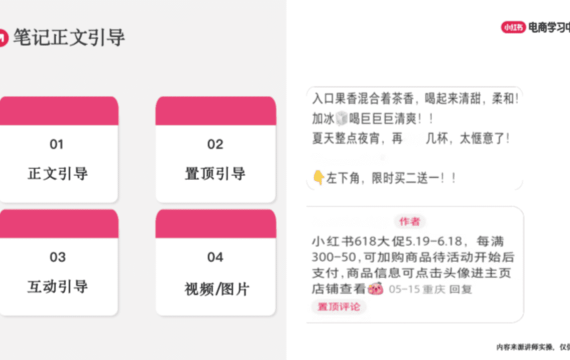Click the 作者 author badge
The image size is (570, 360).
pyautogui.click(x=410, y=221)
